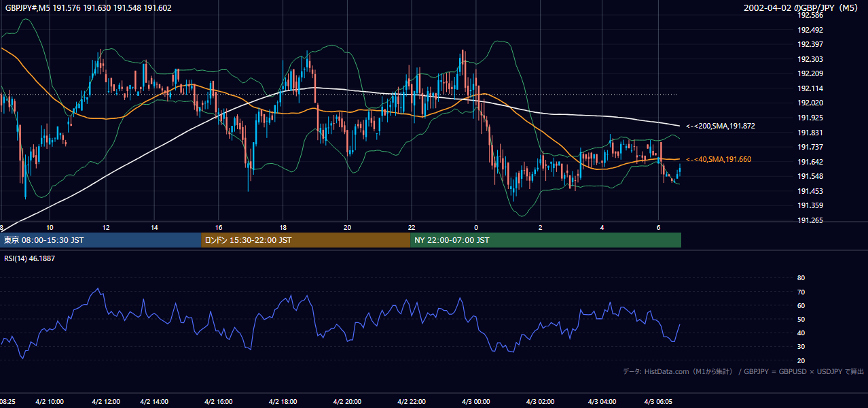Click the 191.925 price axis label
868x408 pixels.
tap(810, 118)
